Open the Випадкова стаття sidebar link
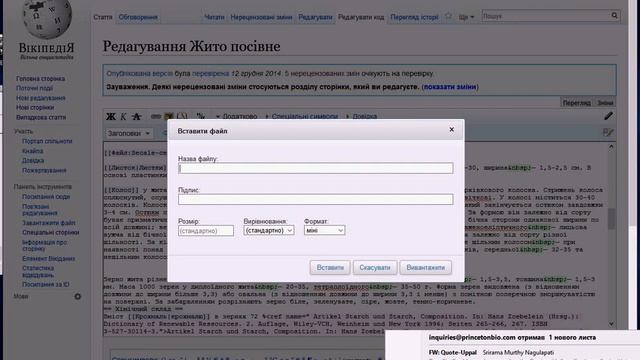Image resolution: width=640 pixels, height=360 pixels. coord(41,117)
